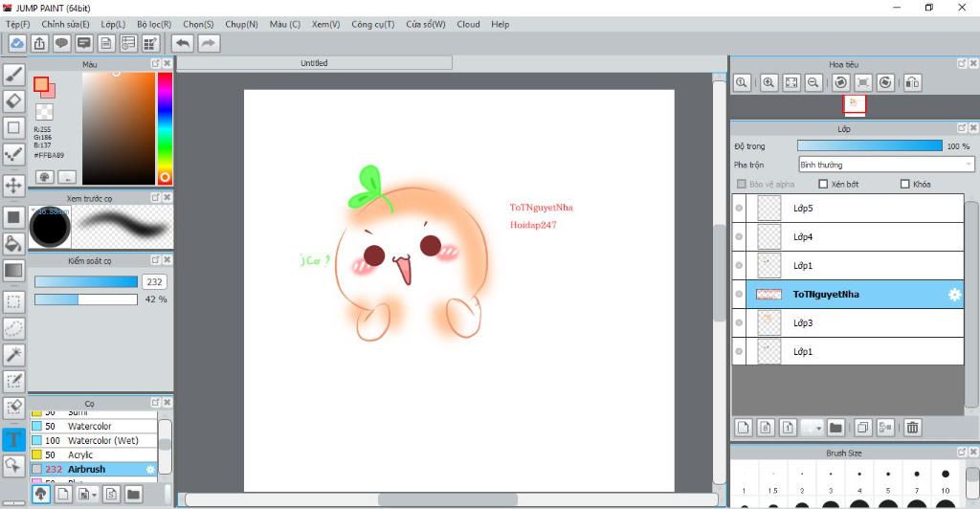Rotate canvas left in navigator
980x509 pixels.
841,82
